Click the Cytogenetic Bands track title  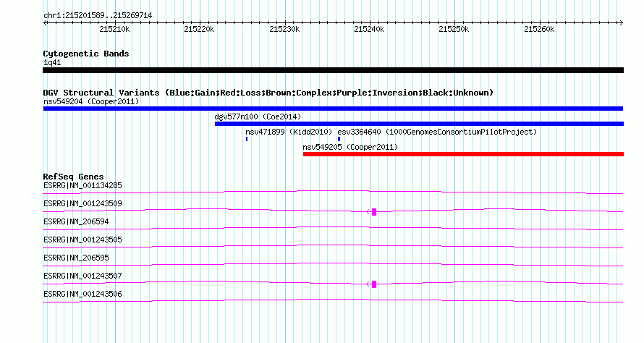(x=86, y=54)
